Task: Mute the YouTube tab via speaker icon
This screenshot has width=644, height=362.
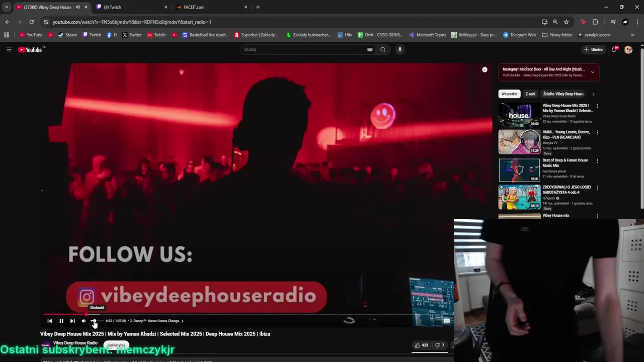Action: 77,7
